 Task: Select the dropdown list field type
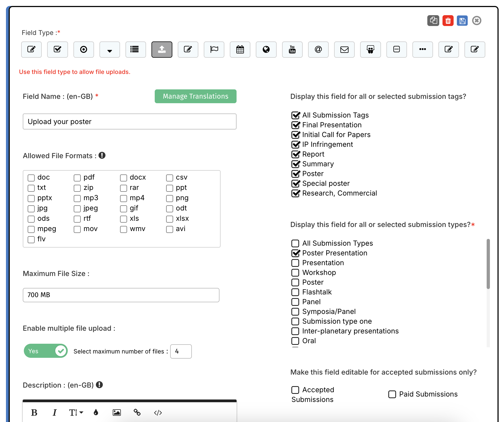point(110,50)
